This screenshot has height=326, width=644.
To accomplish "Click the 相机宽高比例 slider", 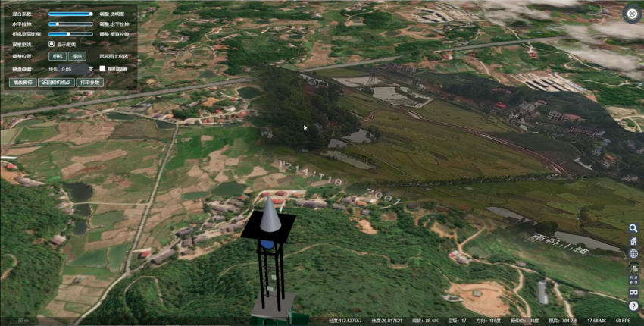I will coord(70,33).
